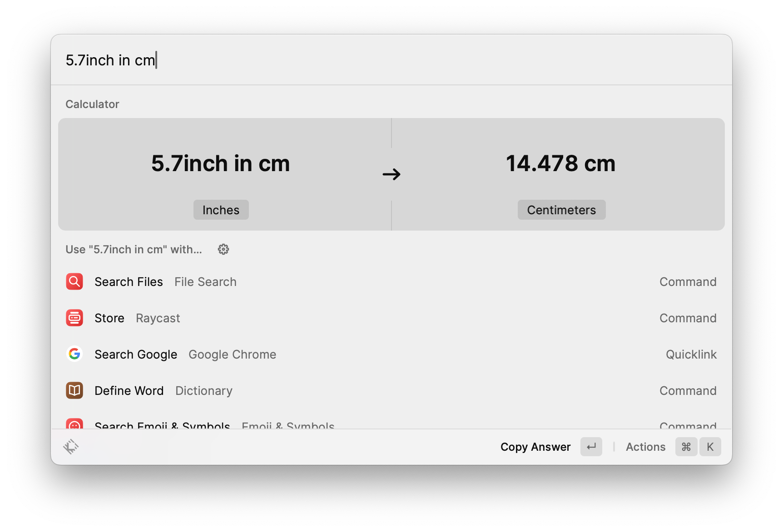Click the Centimeters unit tag
Image resolution: width=783 pixels, height=532 pixels.
pos(561,210)
